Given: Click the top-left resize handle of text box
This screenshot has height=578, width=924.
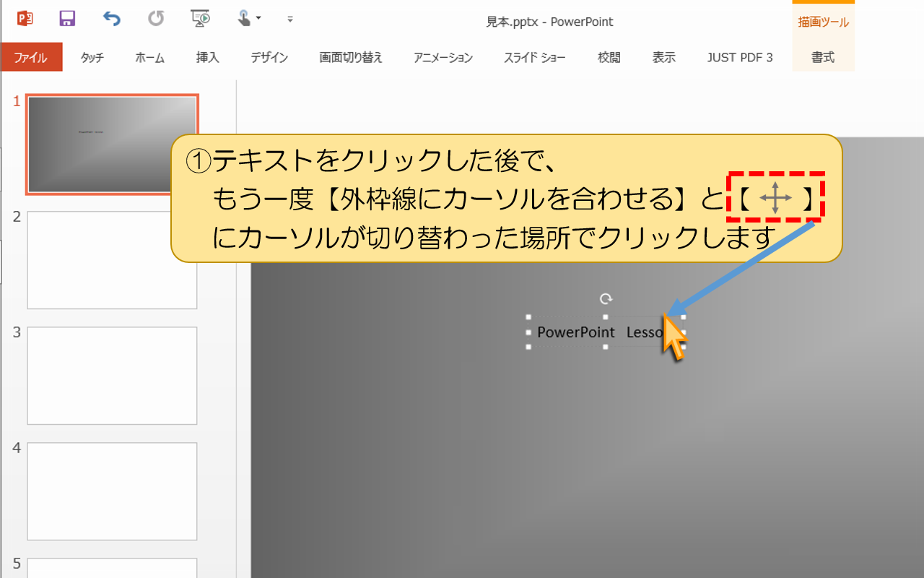Looking at the screenshot, I should (x=528, y=317).
